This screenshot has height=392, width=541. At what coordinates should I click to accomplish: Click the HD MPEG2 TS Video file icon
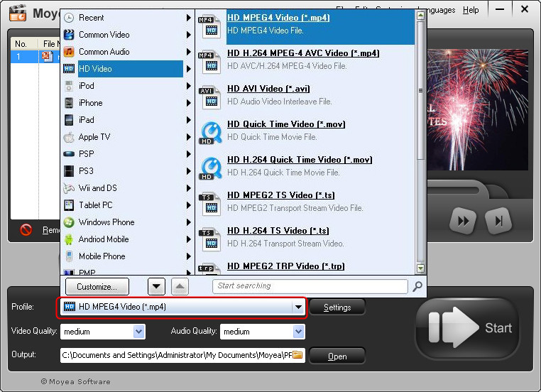click(x=209, y=204)
